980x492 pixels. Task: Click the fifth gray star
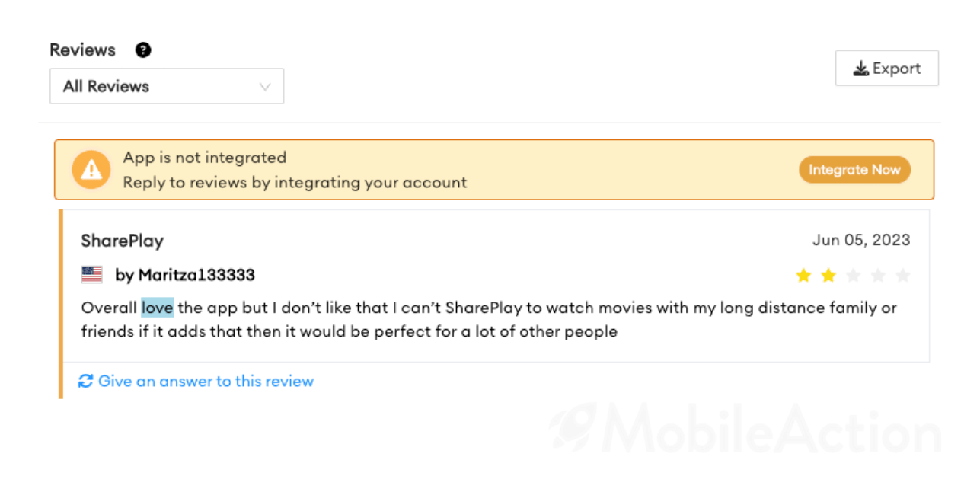coord(903,276)
